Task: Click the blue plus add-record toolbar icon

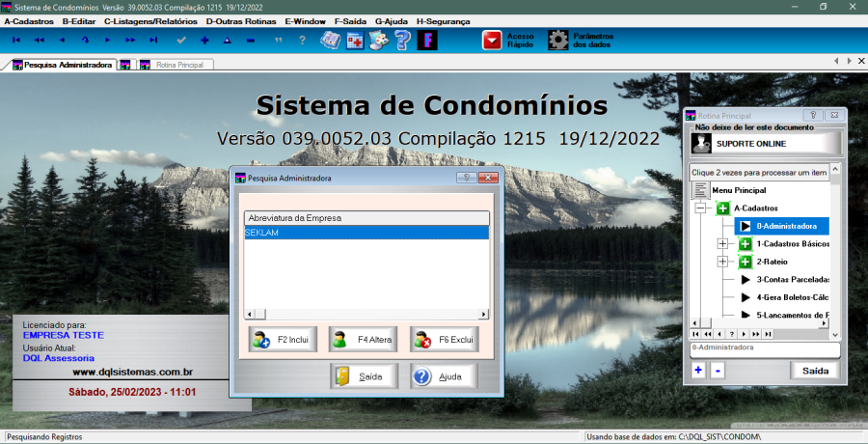Action: pyautogui.click(x=204, y=41)
